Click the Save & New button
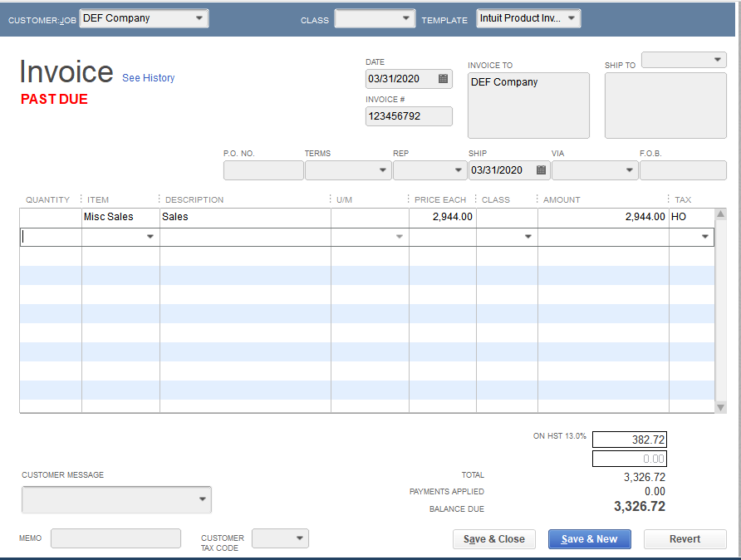This screenshot has width=741, height=560. (589, 539)
